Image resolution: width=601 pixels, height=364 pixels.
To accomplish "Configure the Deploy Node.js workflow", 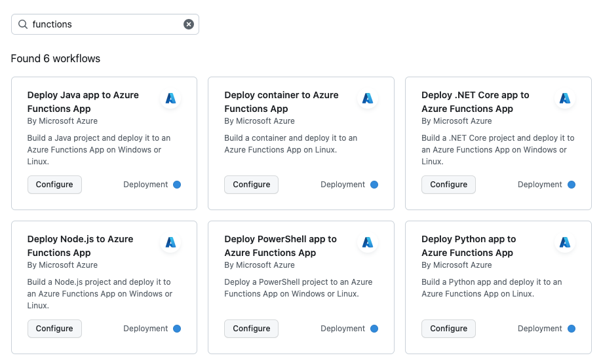I will (x=54, y=329).
